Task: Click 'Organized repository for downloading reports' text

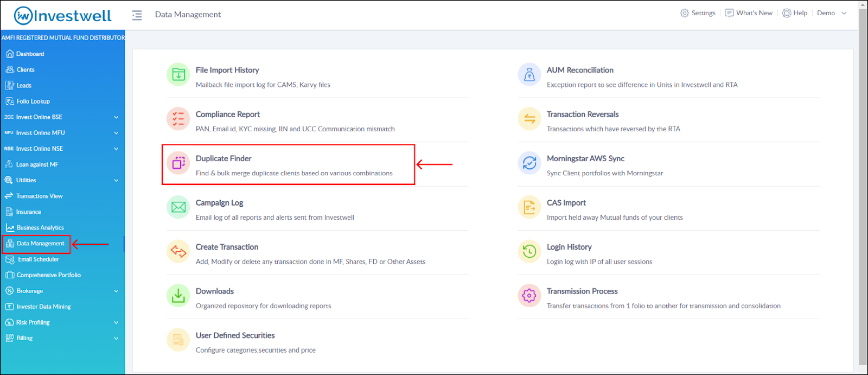Action: pos(263,306)
